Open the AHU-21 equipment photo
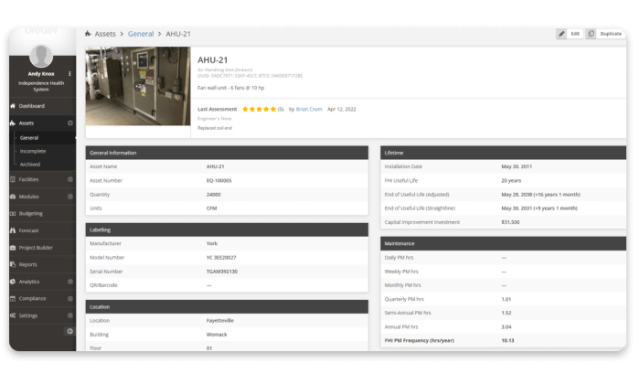Screen dimensions: 640x384 tap(138, 86)
